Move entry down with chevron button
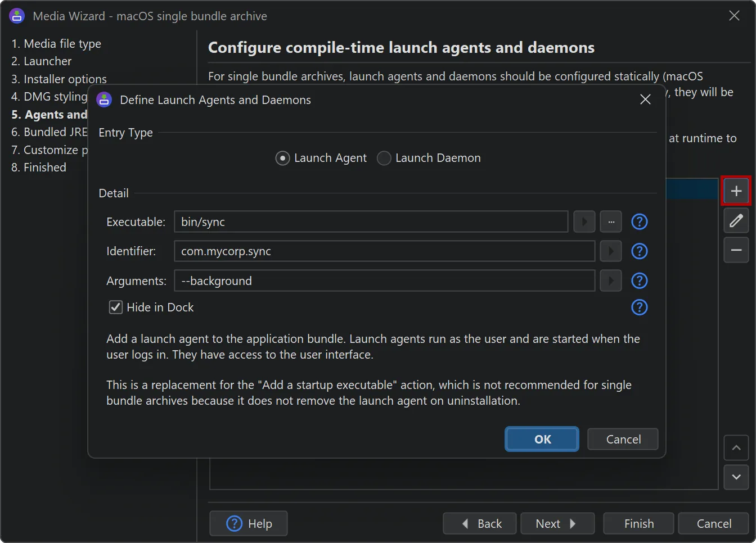This screenshot has width=756, height=543. click(x=736, y=477)
